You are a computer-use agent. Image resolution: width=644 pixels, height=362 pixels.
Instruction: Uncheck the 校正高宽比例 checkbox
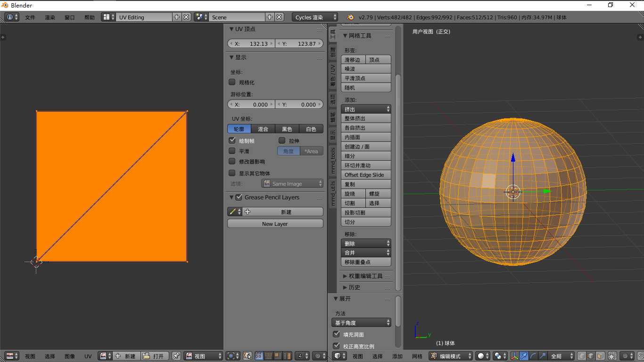pos(337,346)
